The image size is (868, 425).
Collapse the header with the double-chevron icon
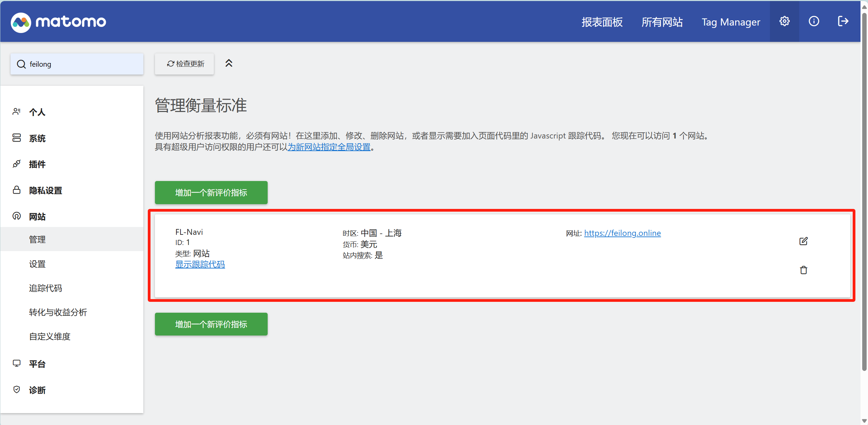[229, 63]
